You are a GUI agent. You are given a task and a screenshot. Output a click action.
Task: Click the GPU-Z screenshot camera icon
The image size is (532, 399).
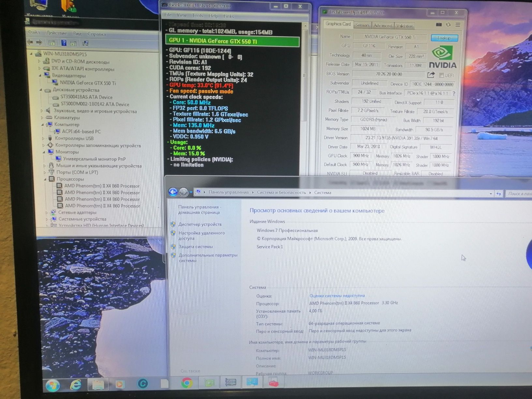click(439, 24)
